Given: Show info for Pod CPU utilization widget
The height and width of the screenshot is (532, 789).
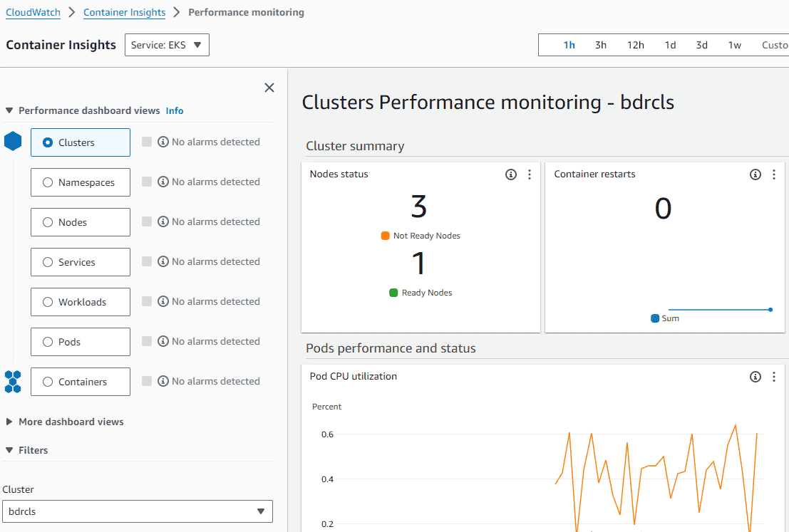Looking at the screenshot, I should pos(756,377).
